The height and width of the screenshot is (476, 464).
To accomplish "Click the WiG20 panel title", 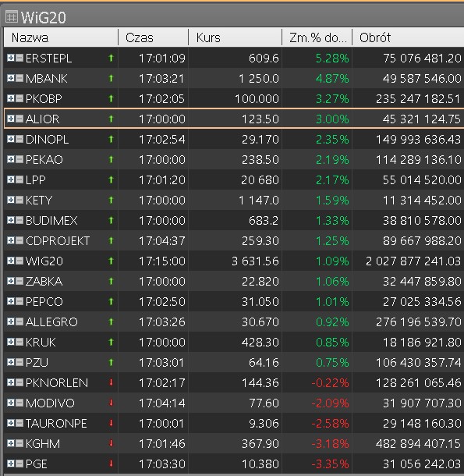I will 44,17.
